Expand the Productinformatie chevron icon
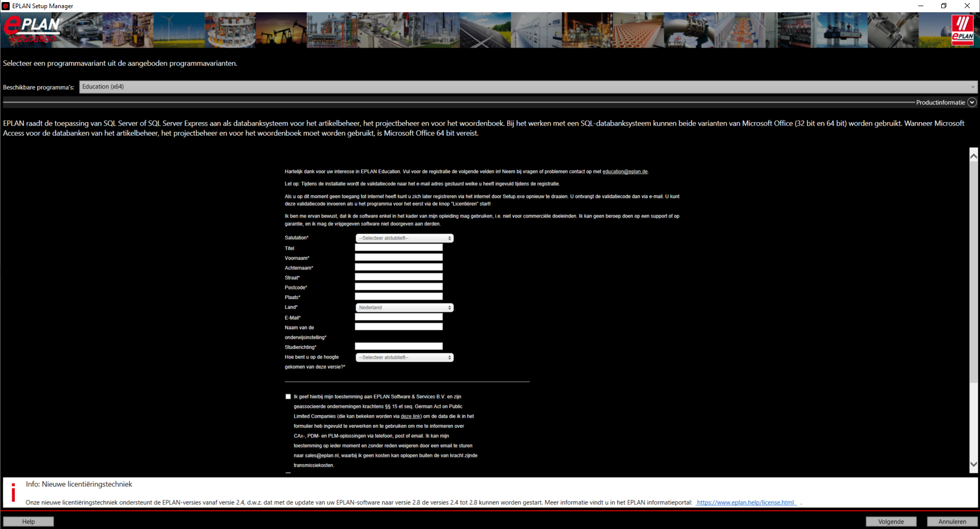 click(972, 102)
